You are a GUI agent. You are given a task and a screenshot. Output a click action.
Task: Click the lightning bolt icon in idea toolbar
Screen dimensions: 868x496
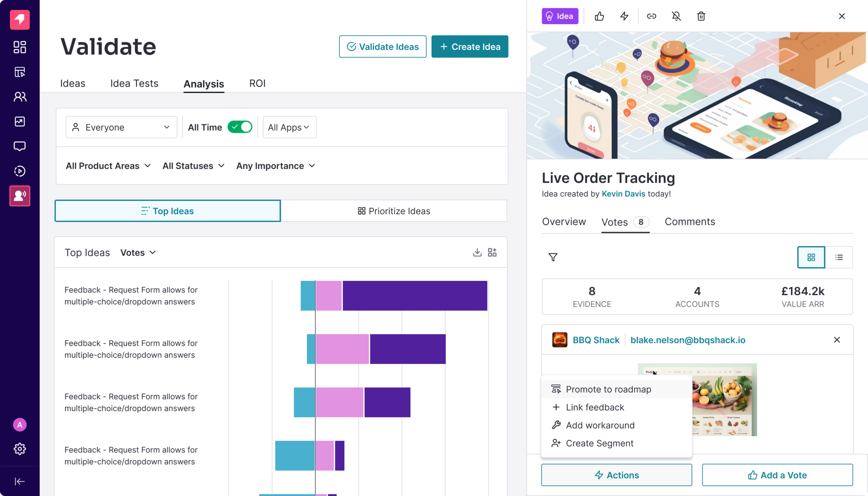coord(624,16)
